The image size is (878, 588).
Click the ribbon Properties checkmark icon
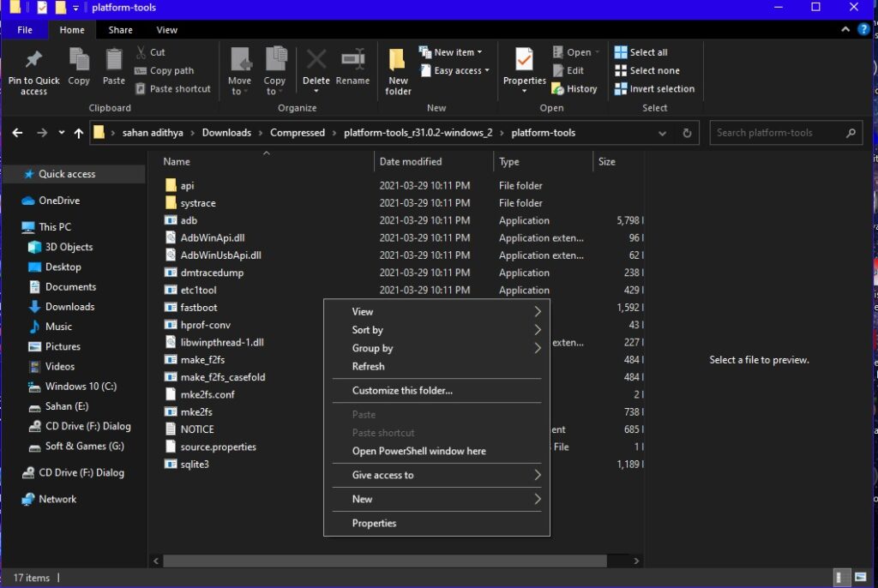(524, 60)
